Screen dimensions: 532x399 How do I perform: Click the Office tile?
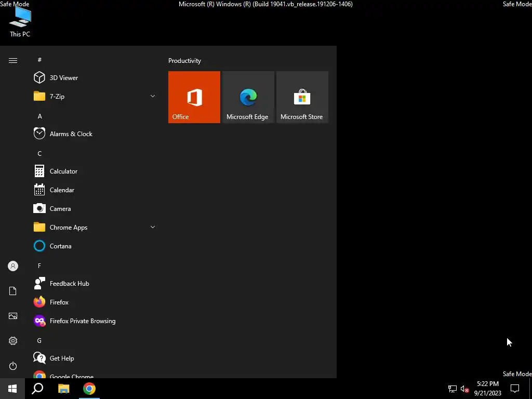194,97
